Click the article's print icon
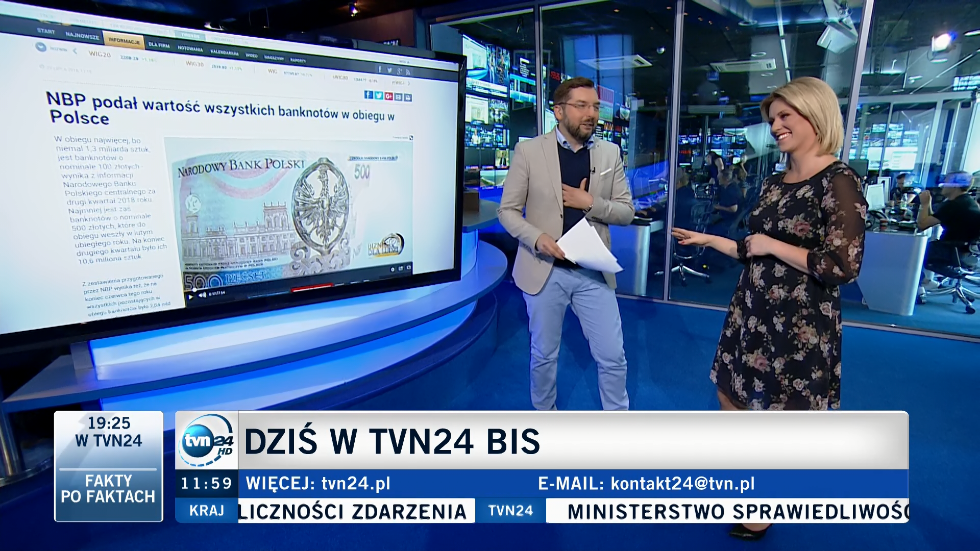 coord(407,98)
